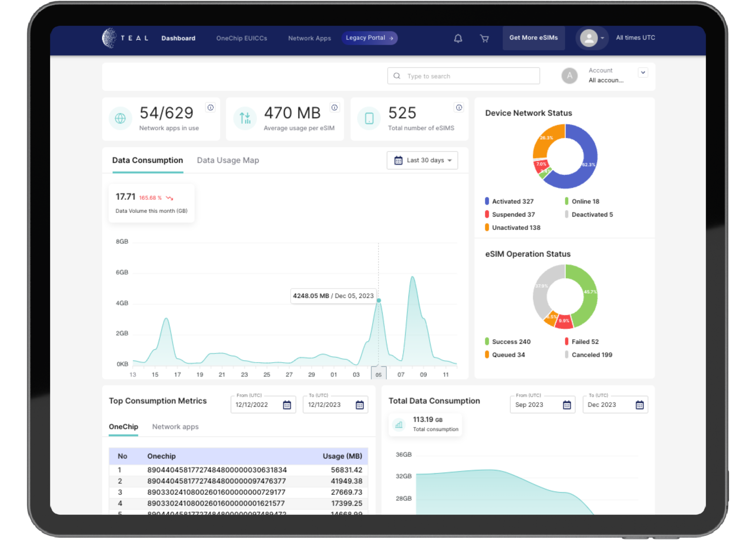Screen dimensions: 756x540
Task: Open the notifications bell icon
Action: click(x=458, y=39)
